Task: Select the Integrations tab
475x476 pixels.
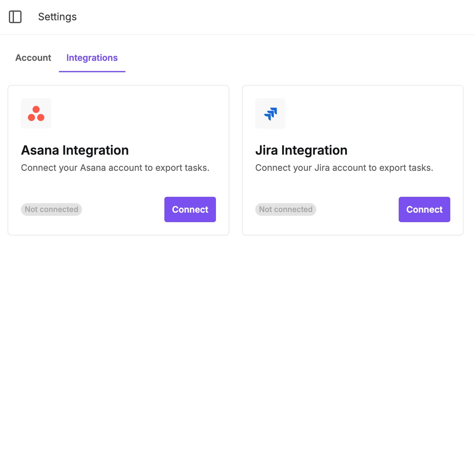Action: [92, 58]
